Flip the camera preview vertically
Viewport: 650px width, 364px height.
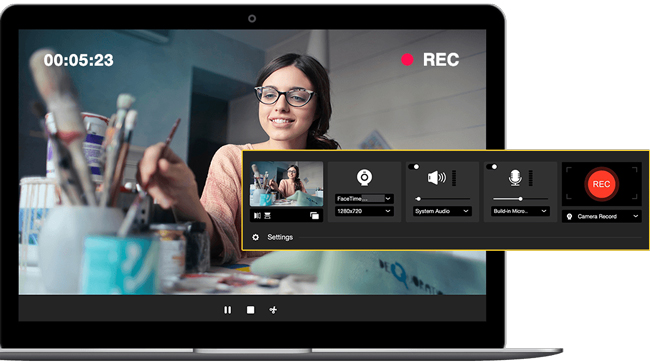(267, 216)
